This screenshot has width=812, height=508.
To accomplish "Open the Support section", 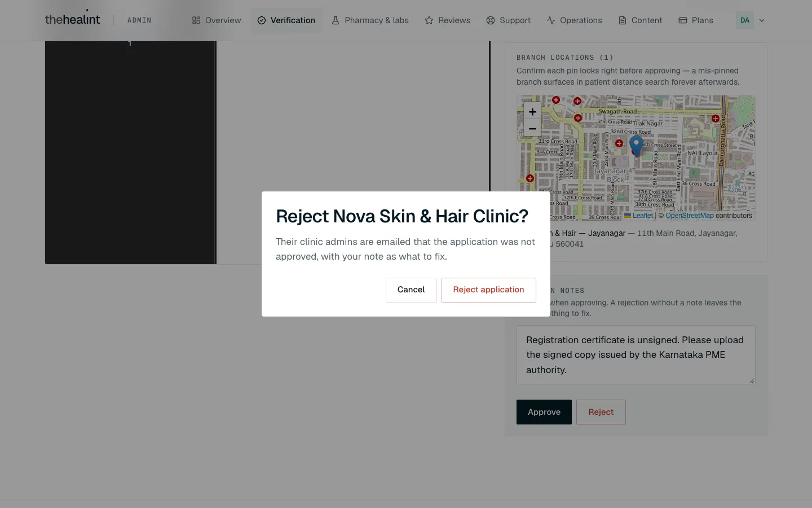I will [509, 20].
